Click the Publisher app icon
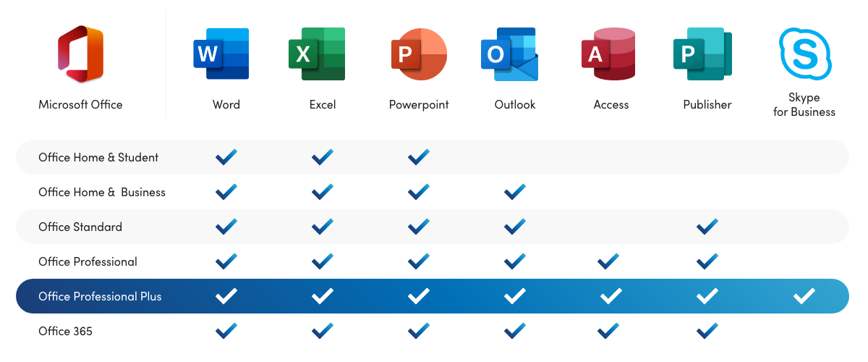Screen dimensions: 868x362 click(x=702, y=54)
